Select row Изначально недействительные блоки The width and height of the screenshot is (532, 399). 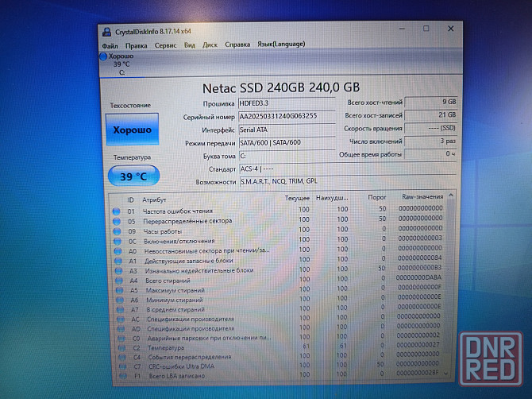[278, 269]
